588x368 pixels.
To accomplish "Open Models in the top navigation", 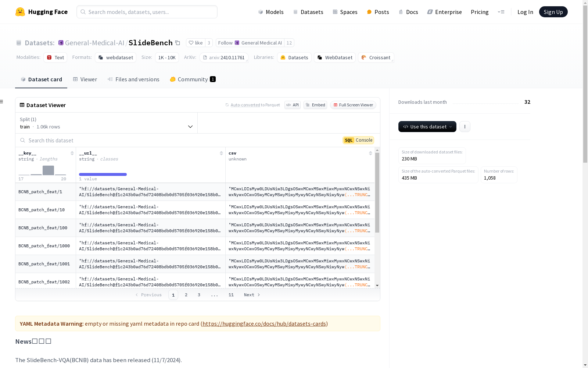I will [271, 12].
